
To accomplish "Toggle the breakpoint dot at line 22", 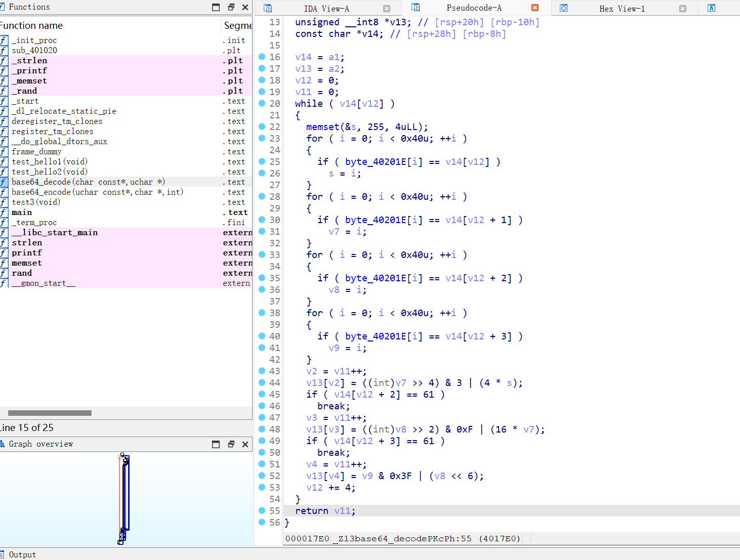I will (x=262, y=126).
